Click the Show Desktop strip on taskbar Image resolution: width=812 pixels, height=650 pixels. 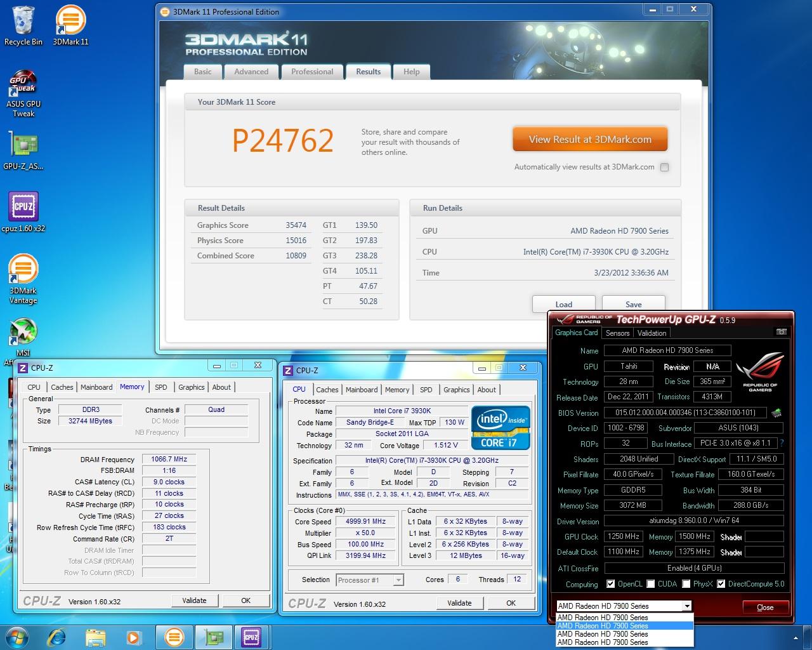point(807,637)
